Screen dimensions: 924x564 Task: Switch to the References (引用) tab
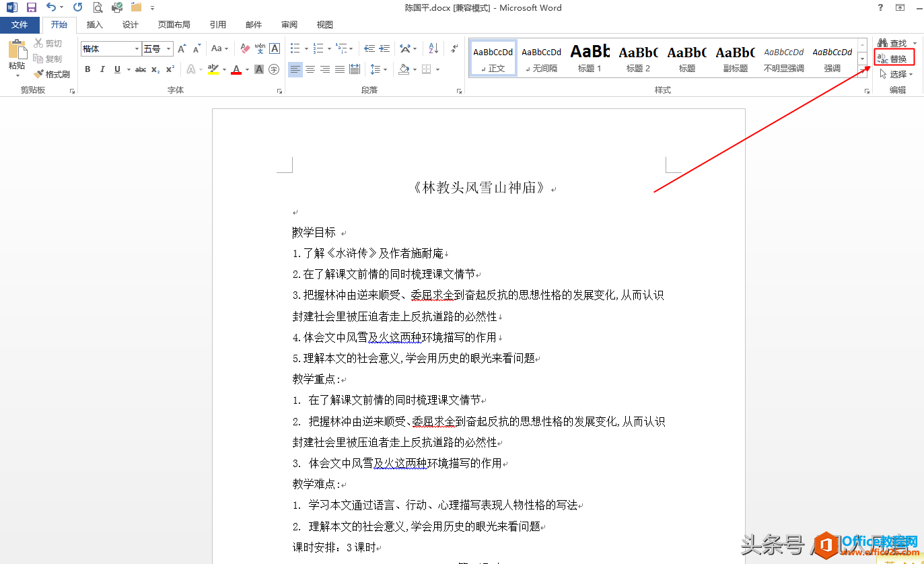(x=218, y=25)
